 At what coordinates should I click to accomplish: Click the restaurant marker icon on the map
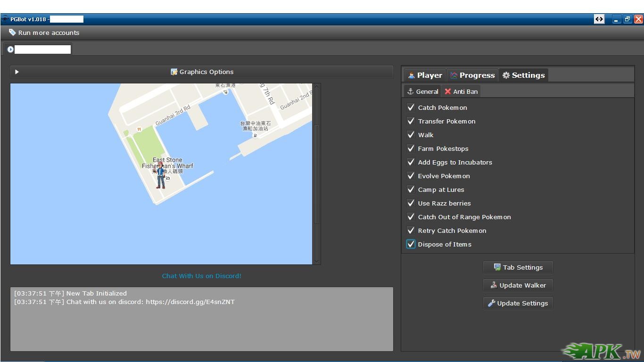tap(139, 129)
